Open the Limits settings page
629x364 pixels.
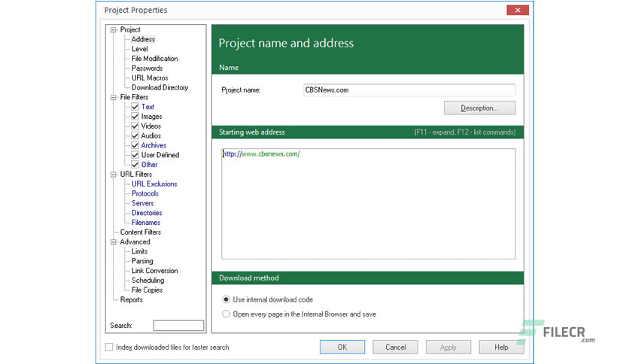(140, 251)
